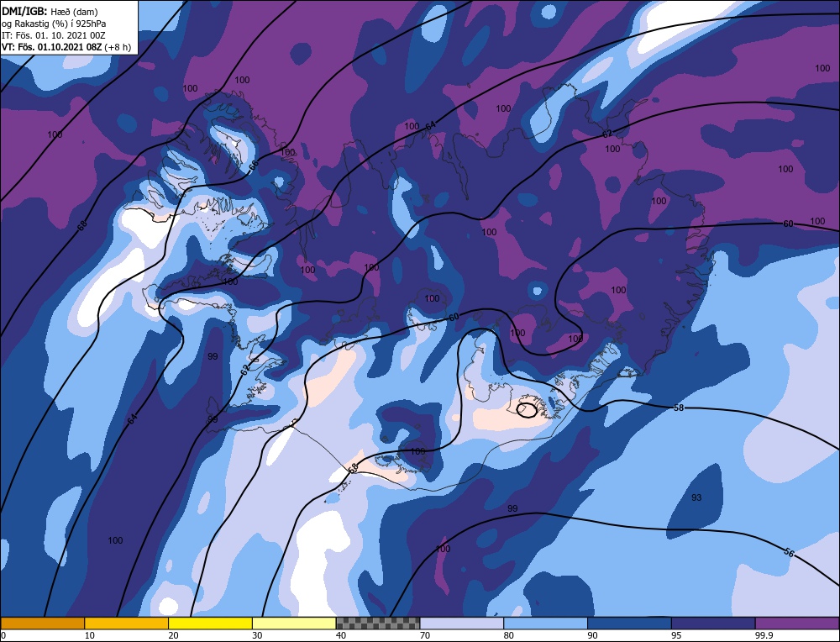Image resolution: width=840 pixels, height=642 pixels.
Task: Click the '90' label on the legend scale
Action: [592, 635]
